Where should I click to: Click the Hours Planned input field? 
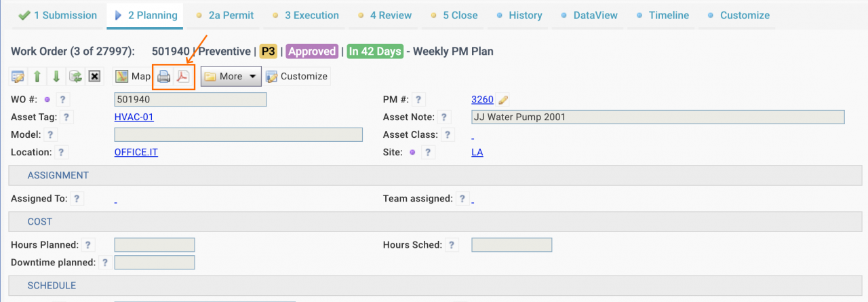[155, 245]
